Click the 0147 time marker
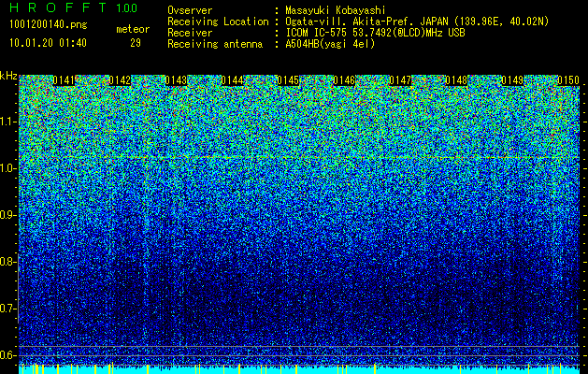Viewport: 588px width, 374px height. [400, 80]
